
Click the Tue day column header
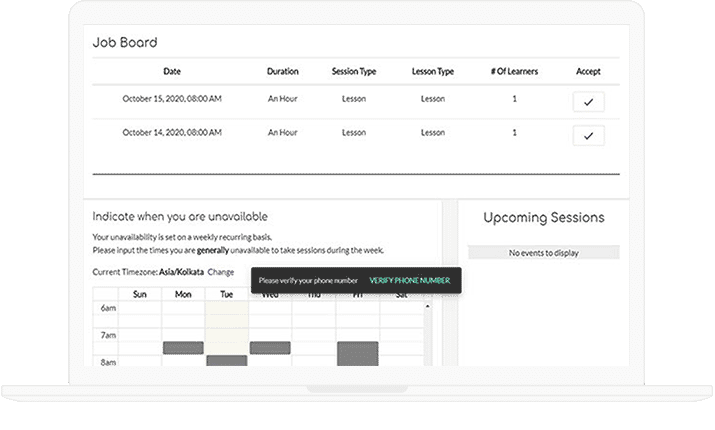point(226,294)
